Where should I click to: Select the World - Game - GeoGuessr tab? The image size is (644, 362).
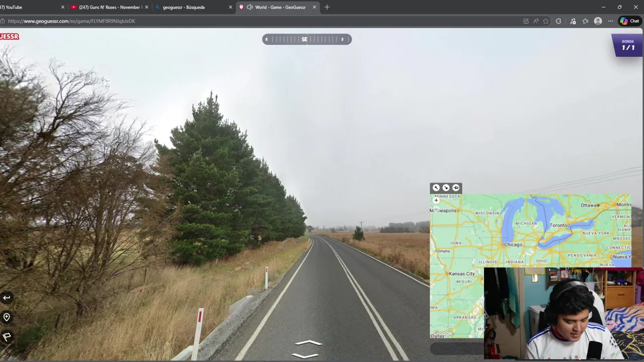(x=278, y=7)
